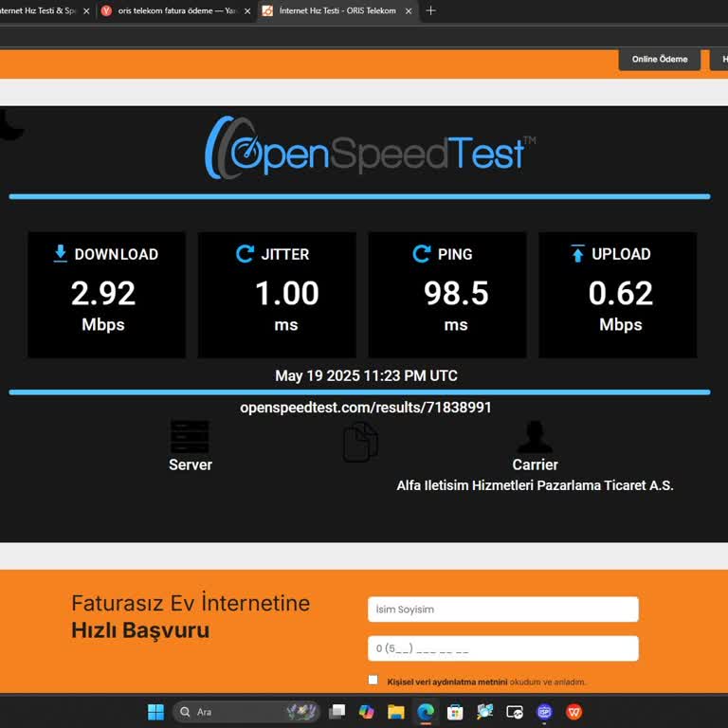Click the Carrier person icon
This screenshot has height=728, width=728.
tap(535, 436)
